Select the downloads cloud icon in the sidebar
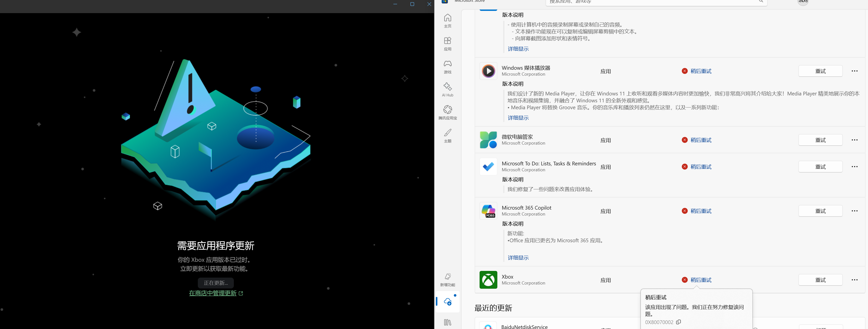 (x=448, y=302)
